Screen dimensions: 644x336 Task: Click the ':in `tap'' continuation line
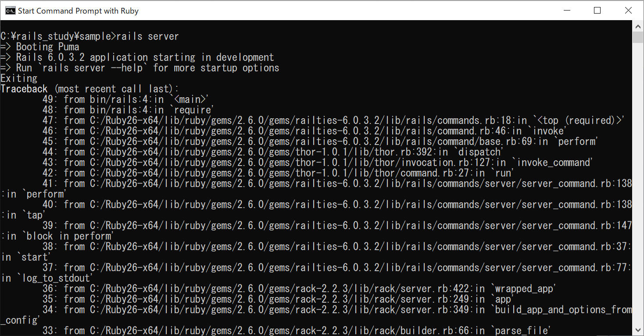pyautogui.click(x=23, y=215)
